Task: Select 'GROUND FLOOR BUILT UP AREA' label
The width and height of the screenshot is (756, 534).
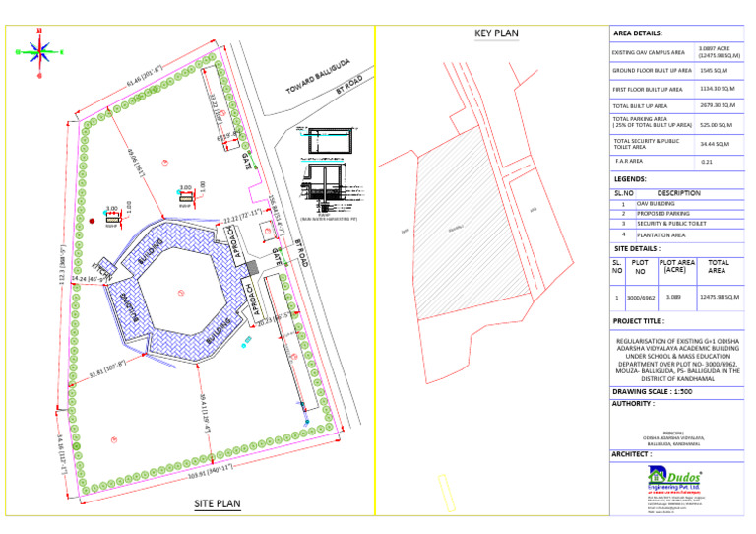Action: pos(652,70)
